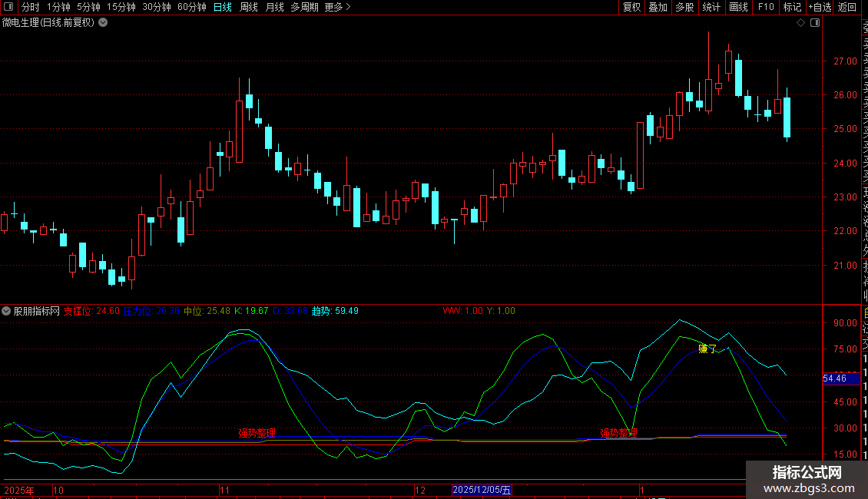
Task: Click the diamond marker icon above chart
Action: pos(801,23)
